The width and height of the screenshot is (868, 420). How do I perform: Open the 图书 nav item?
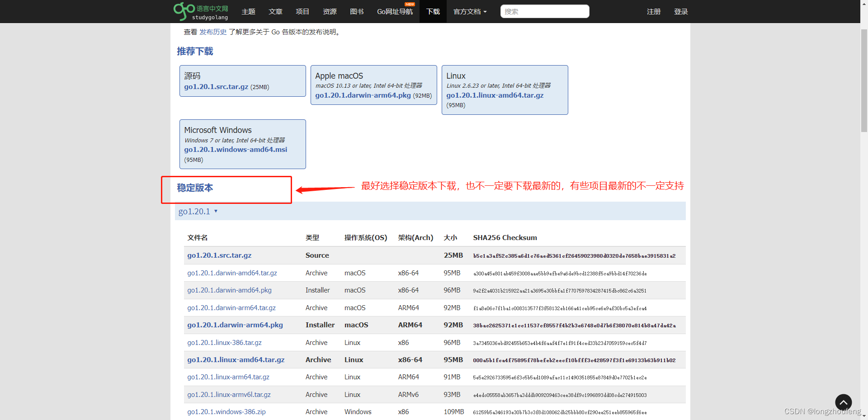[357, 11]
